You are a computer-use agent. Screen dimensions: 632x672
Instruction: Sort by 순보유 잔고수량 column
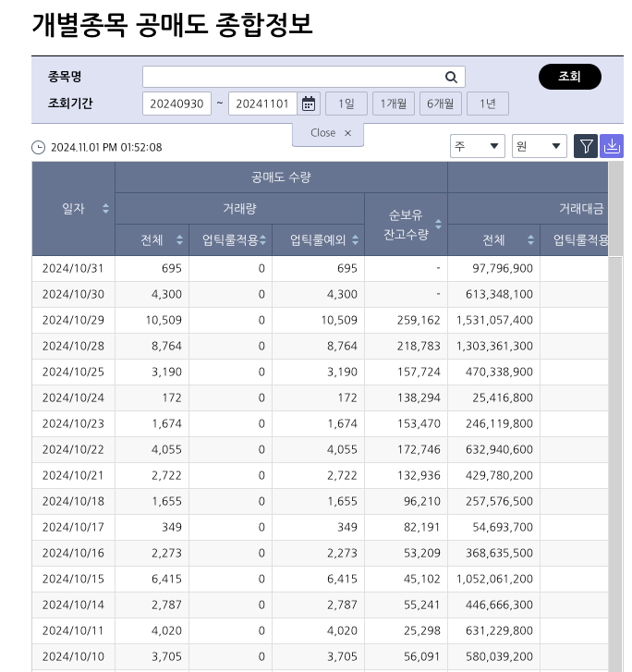click(x=438, y=225)
